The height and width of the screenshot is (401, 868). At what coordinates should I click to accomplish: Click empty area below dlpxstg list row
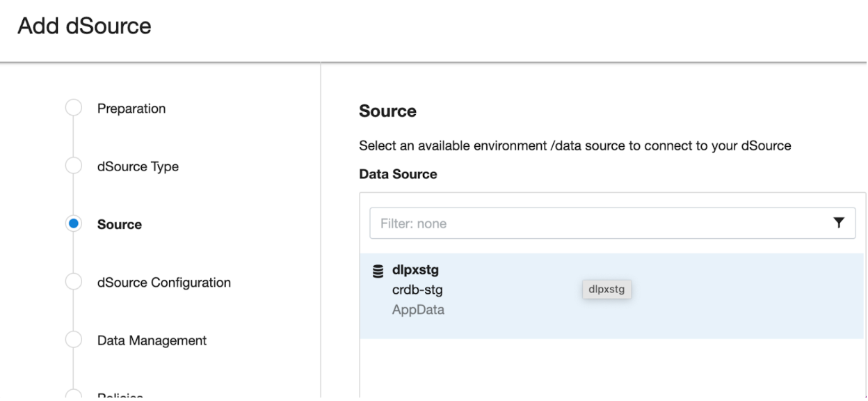[612, 369]
